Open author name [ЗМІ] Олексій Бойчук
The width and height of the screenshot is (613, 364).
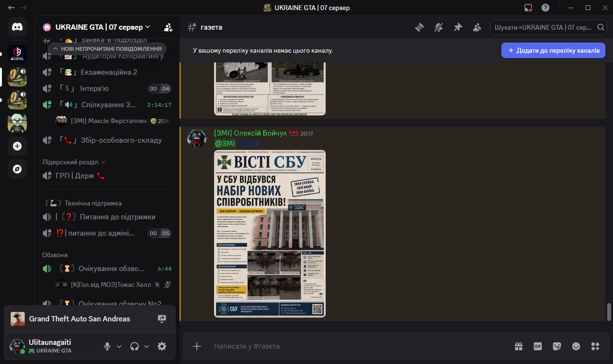click(x=250, y=133)
